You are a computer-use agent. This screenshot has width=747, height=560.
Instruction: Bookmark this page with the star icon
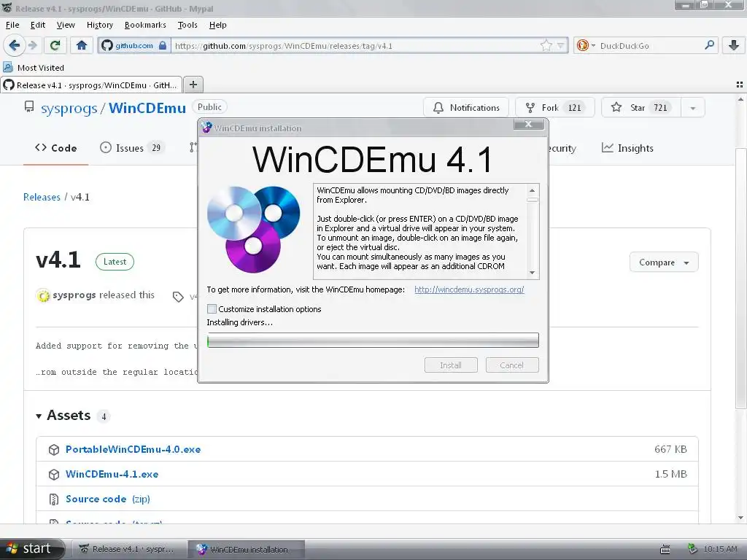pos(546,46)
